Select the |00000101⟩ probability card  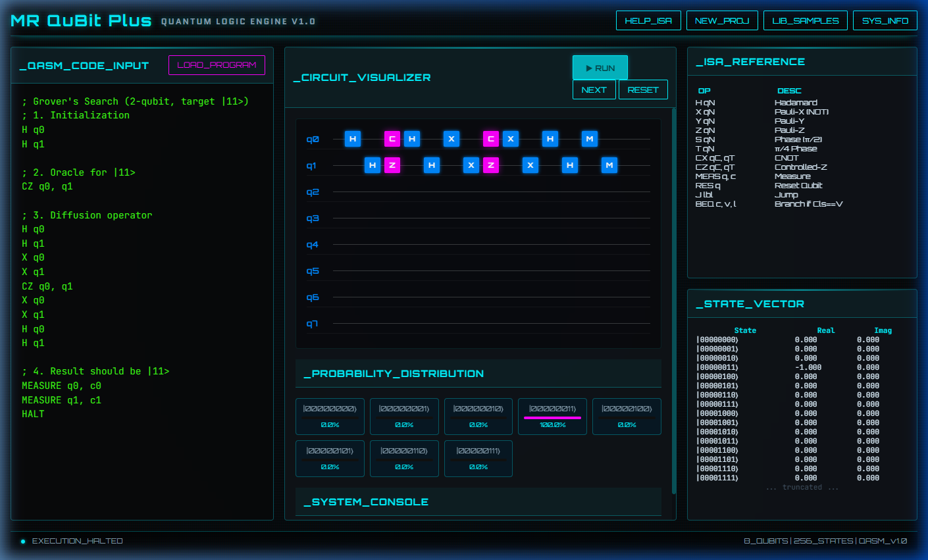(330, 459)
